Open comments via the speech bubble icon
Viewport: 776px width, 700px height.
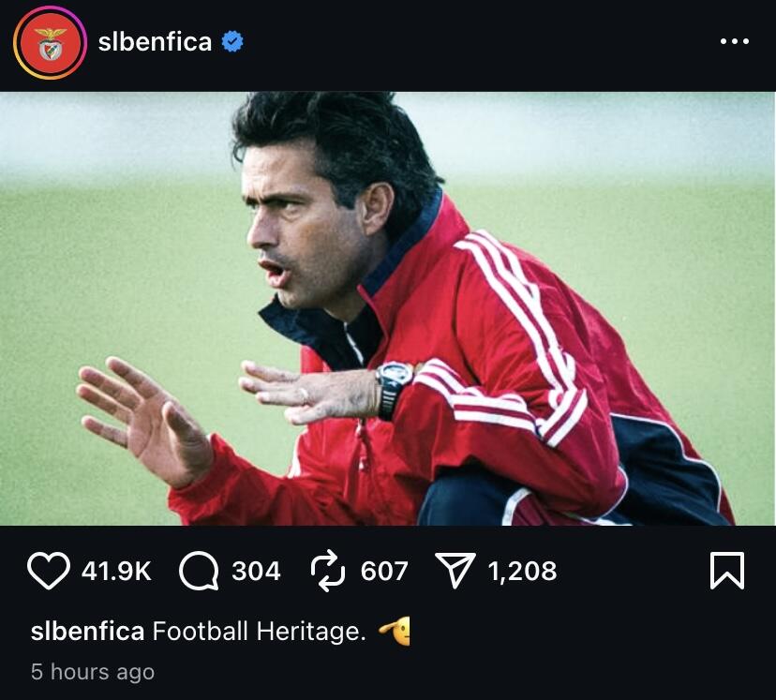tap(198, 571)
